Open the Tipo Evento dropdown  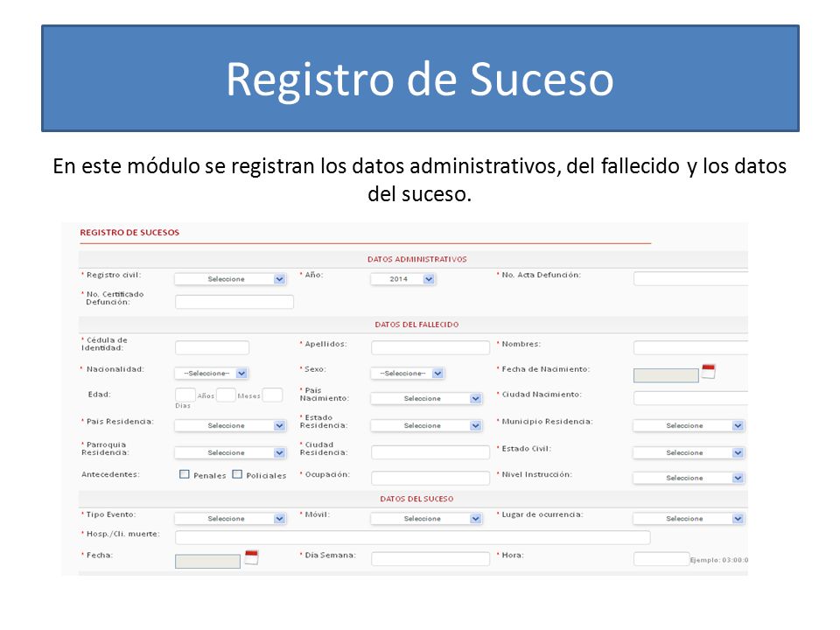point(230,519)
